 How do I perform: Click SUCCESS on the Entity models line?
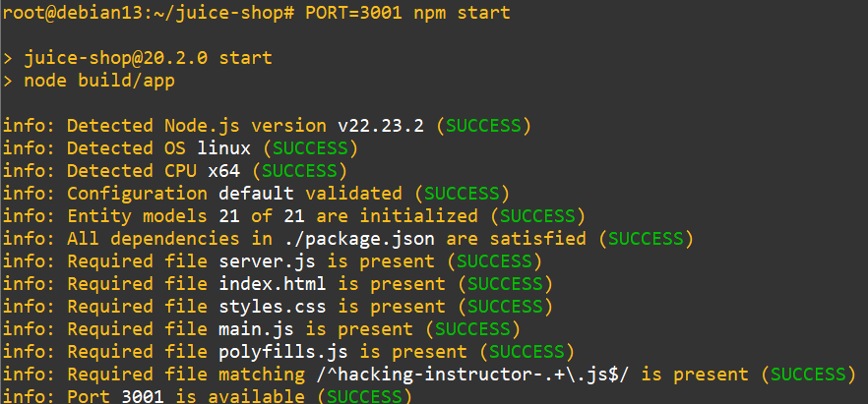[x=538, y=216]
